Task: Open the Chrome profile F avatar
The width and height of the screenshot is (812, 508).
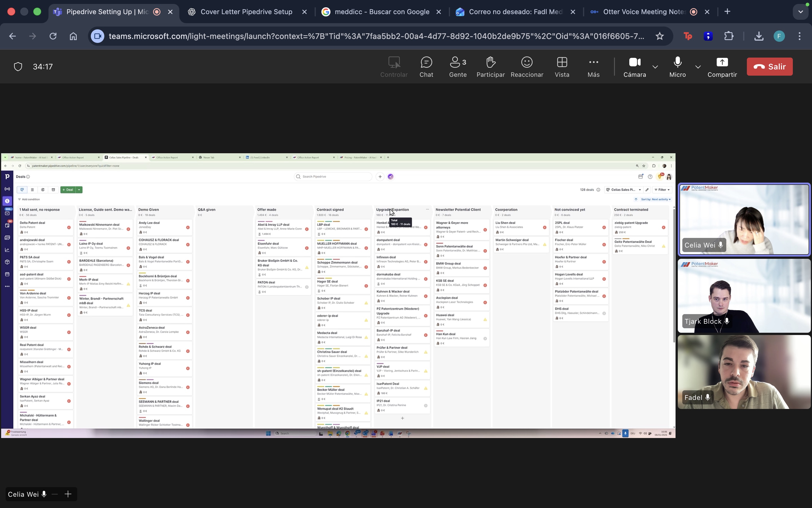Action: (779, 36)
